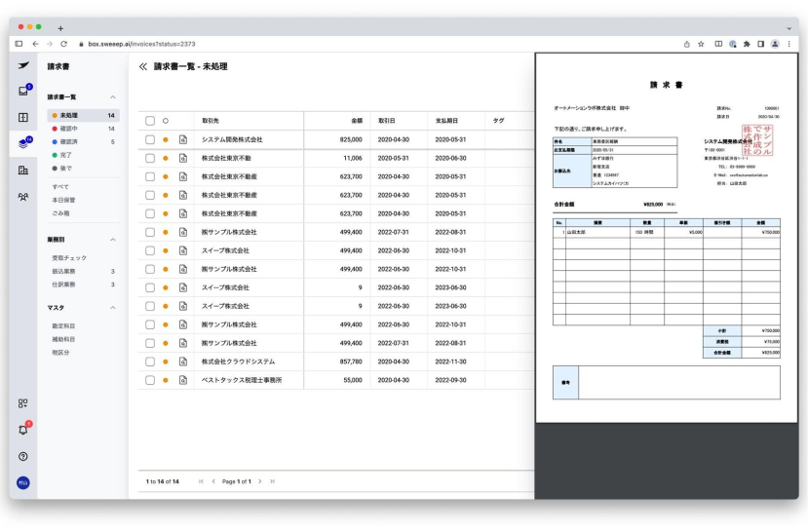Collapse sidebar with double chevron icon

tap(143, 67)
